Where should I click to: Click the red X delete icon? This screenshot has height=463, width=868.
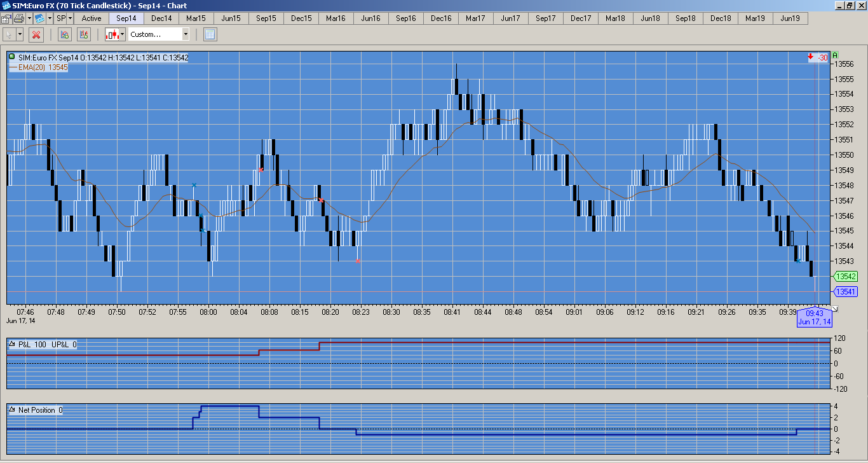click(x=36, y=34)
